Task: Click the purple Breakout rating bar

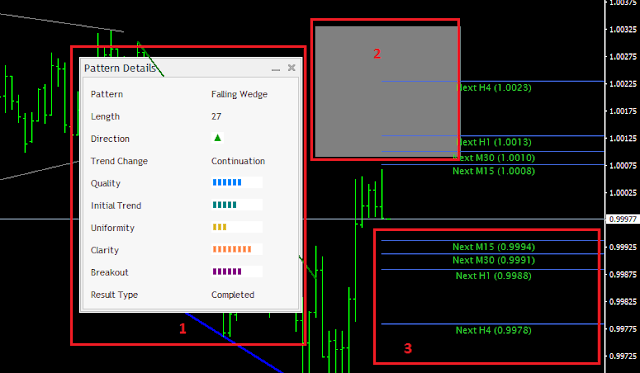Action: coord(227,271)
